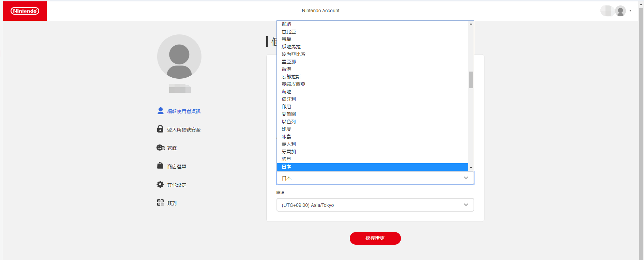Click the dropdown list's down scroll arrow
Image resolution: width=644 pixels, height=260 pixels.
click(x=471, y=168)
